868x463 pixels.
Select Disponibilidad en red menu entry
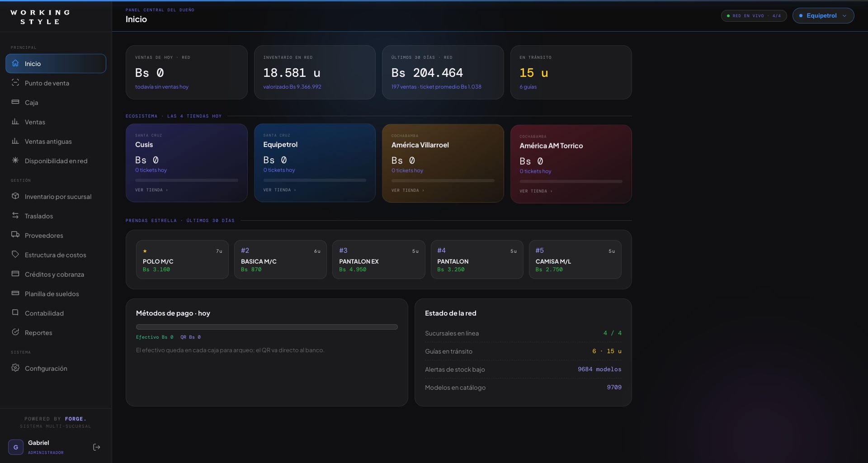(x=56, y=161)
